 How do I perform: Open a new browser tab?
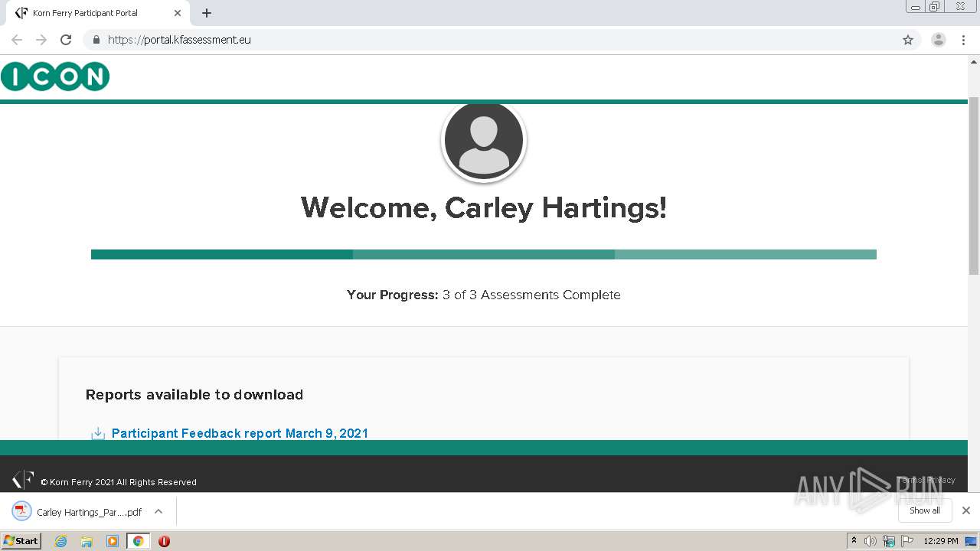tap(207, 13)
